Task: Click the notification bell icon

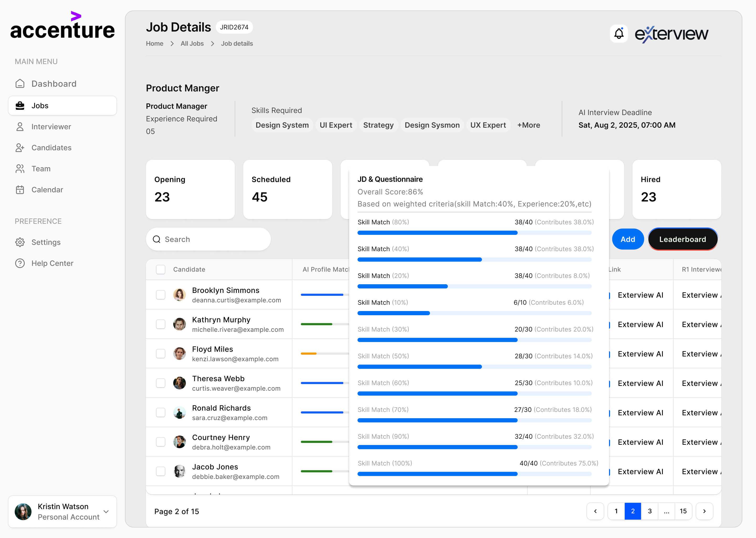Action: [x=619, y=33]
